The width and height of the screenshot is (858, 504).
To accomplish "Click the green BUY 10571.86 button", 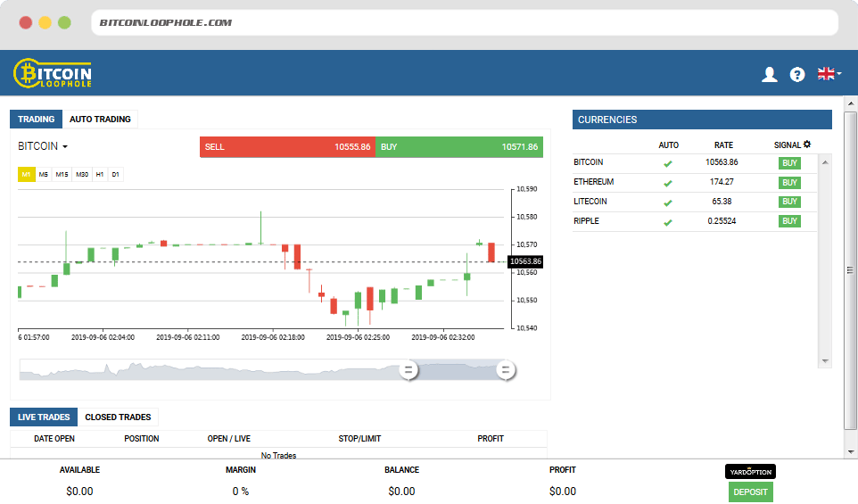I will pyautogui.click(x=459, y=146).
